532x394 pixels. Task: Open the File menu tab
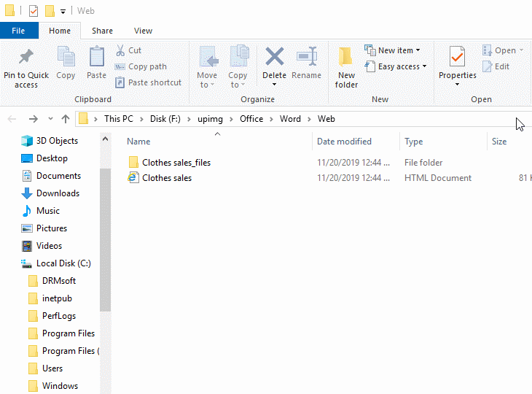[x=19, y=31]
